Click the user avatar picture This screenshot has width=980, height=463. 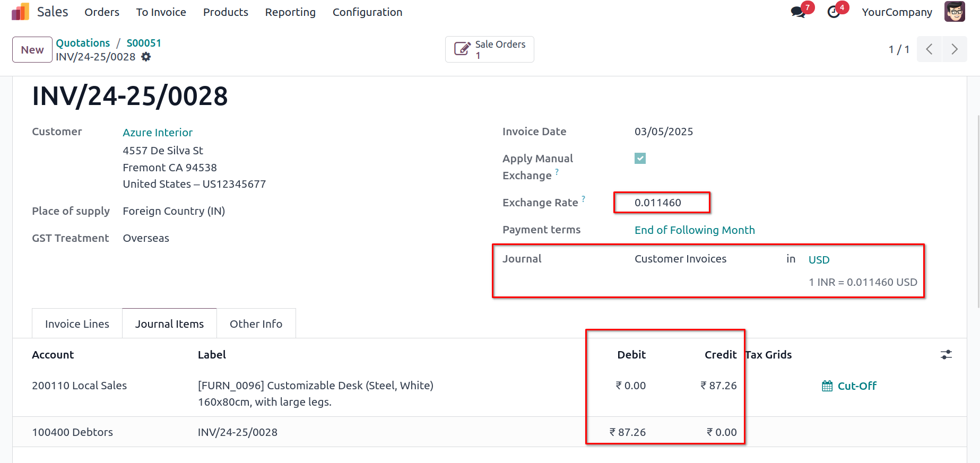coord(955,12)
